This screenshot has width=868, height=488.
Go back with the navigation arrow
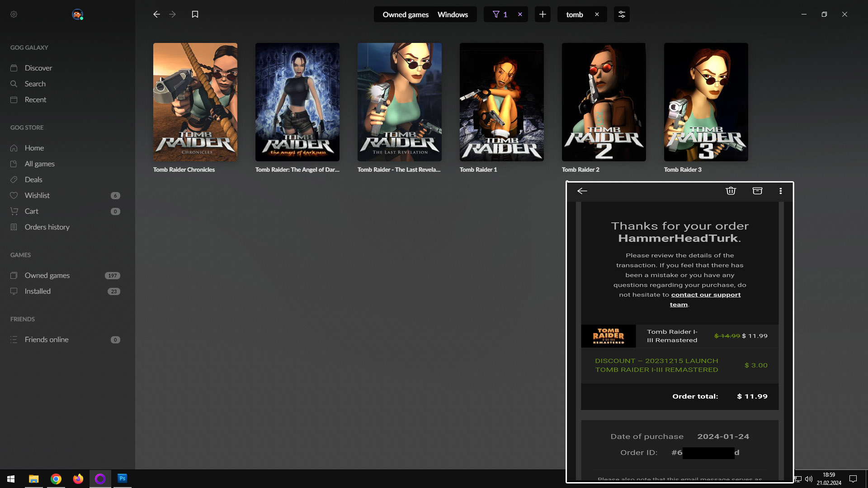[x=156, y=14]
